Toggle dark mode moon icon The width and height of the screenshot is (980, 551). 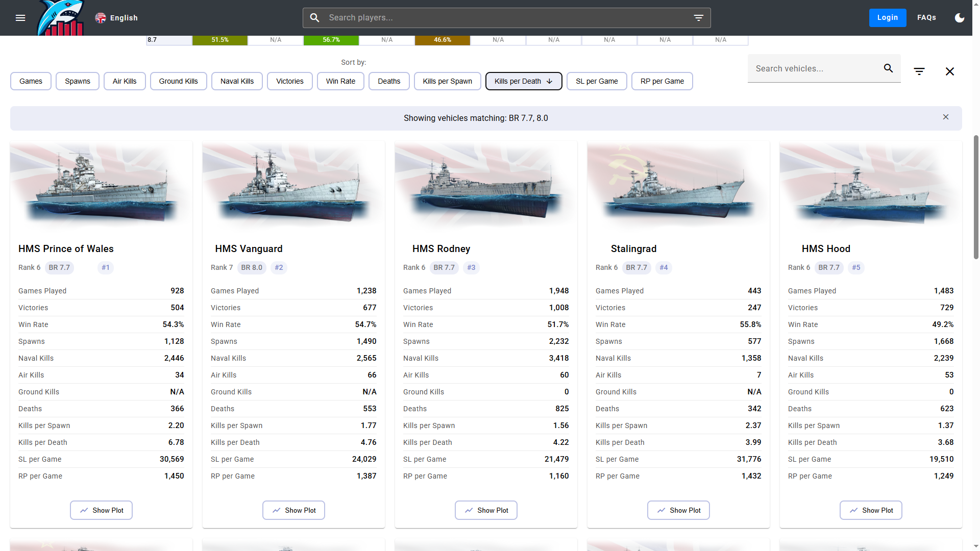(960, 18)
